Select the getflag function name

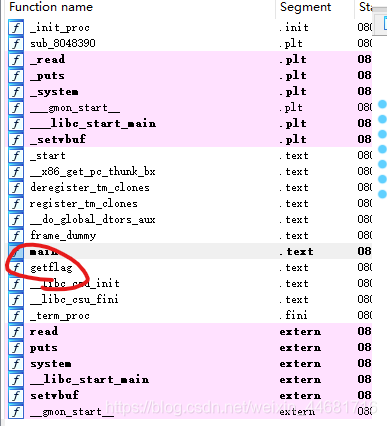(51, 268)
